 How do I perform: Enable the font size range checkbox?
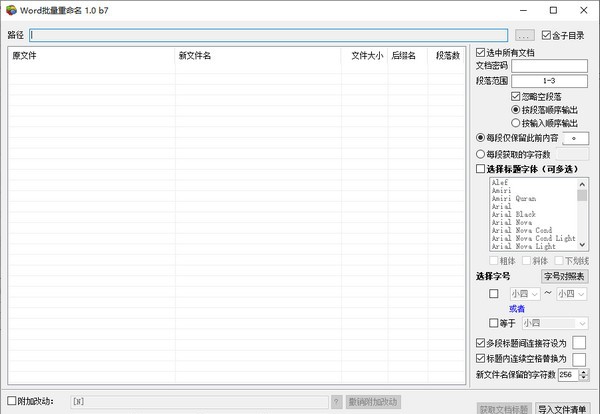494,293
